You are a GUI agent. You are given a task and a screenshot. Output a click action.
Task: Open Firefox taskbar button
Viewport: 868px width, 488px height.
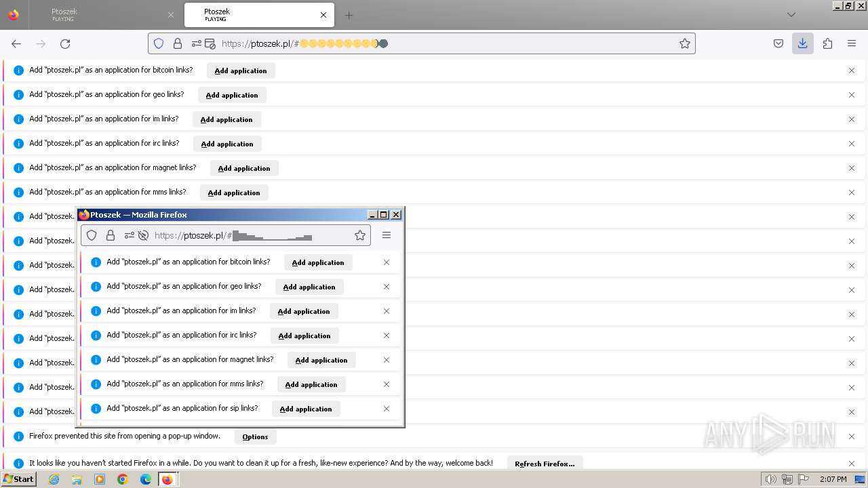point(167,479)
